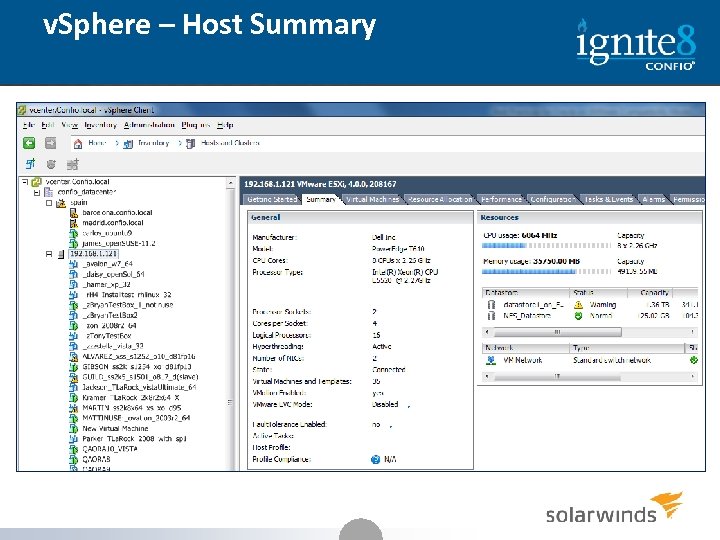Open the Performance tab
Image resolution: width=720 pixels, height=540 pixels.
tap(501, 199)
